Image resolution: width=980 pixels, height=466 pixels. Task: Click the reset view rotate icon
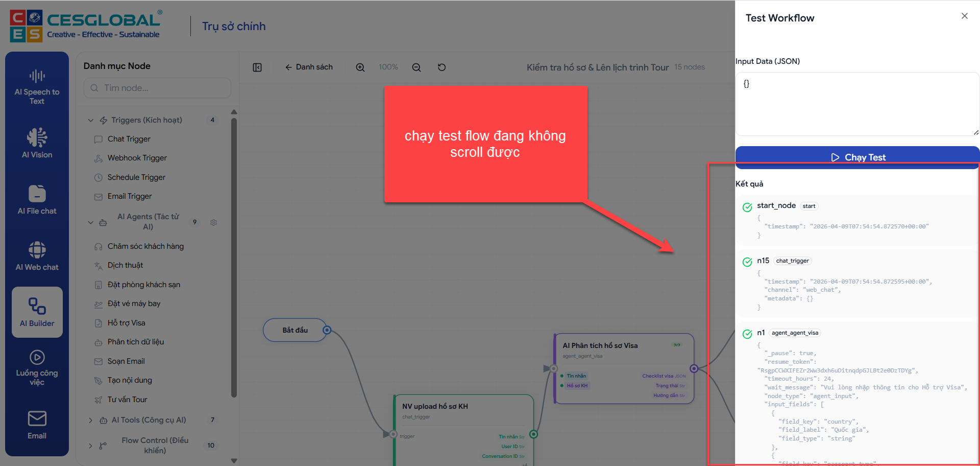[442, 67]
